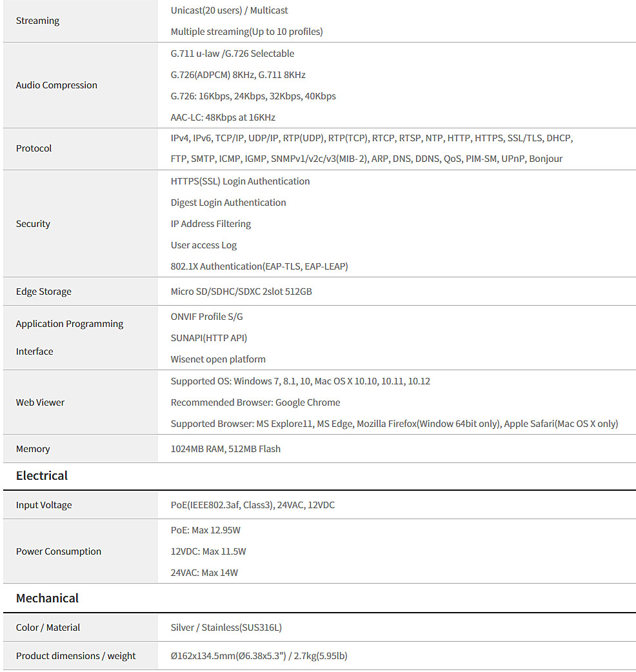The height and width of the screenshot is (672, 636).
Task: Select Product dimensions / weight label
Action: click(x=76, y=656)
